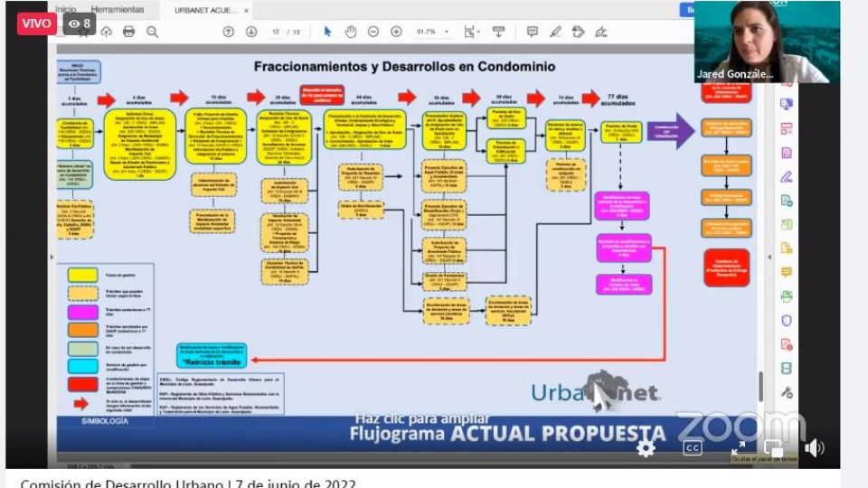Open the 61.7% zoom level dropdown
868x488 pixels.
(430, 32)
